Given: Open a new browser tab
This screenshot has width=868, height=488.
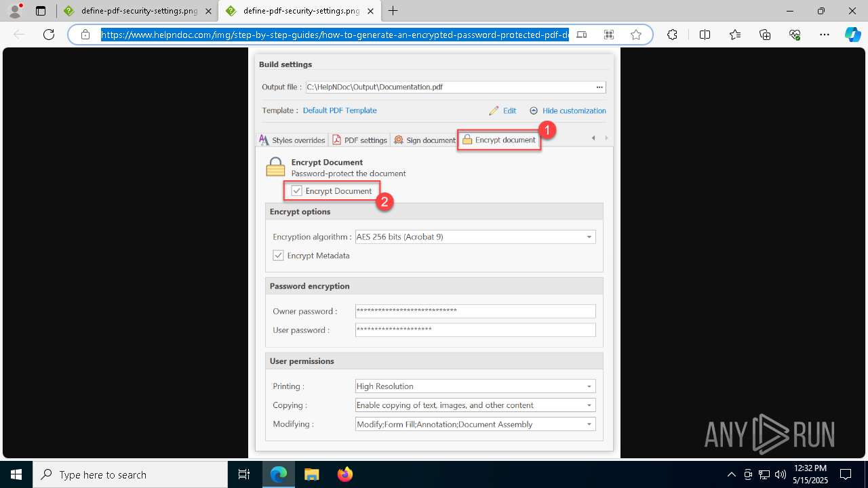Looking at the screenshot, I should click(393, 11).
